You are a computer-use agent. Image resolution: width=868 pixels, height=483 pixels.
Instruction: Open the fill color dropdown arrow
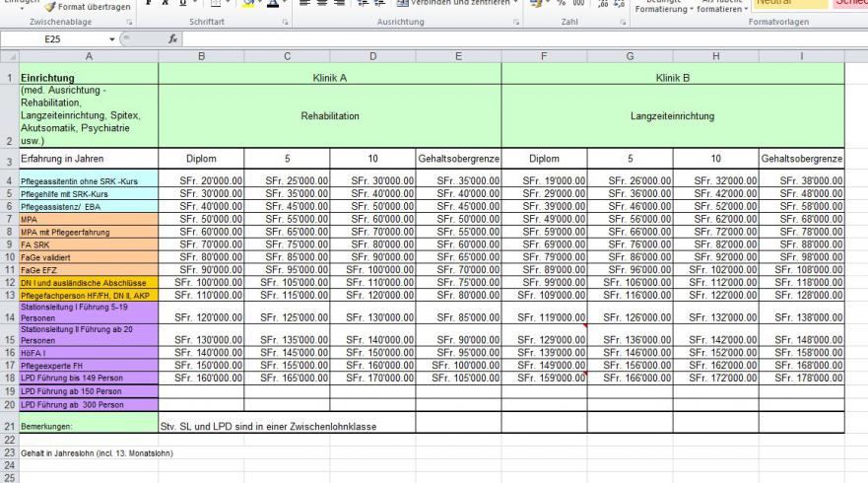(x=260, y=3)
